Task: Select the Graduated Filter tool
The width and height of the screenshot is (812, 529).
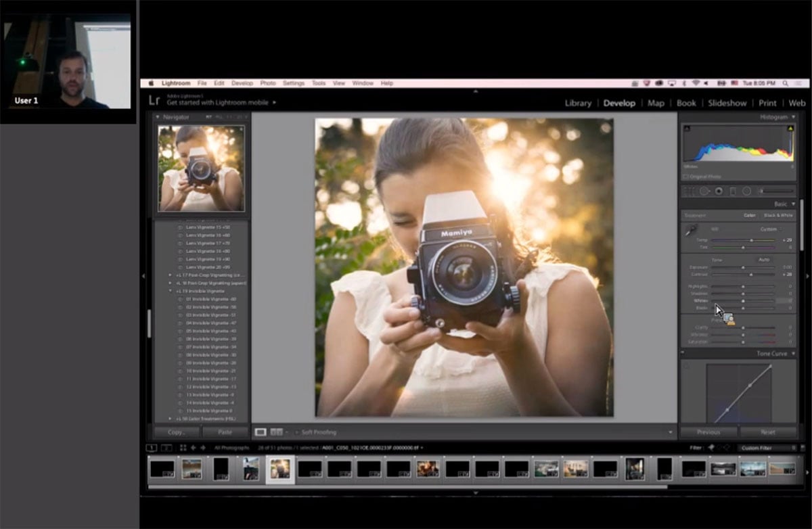Action: 733,191
